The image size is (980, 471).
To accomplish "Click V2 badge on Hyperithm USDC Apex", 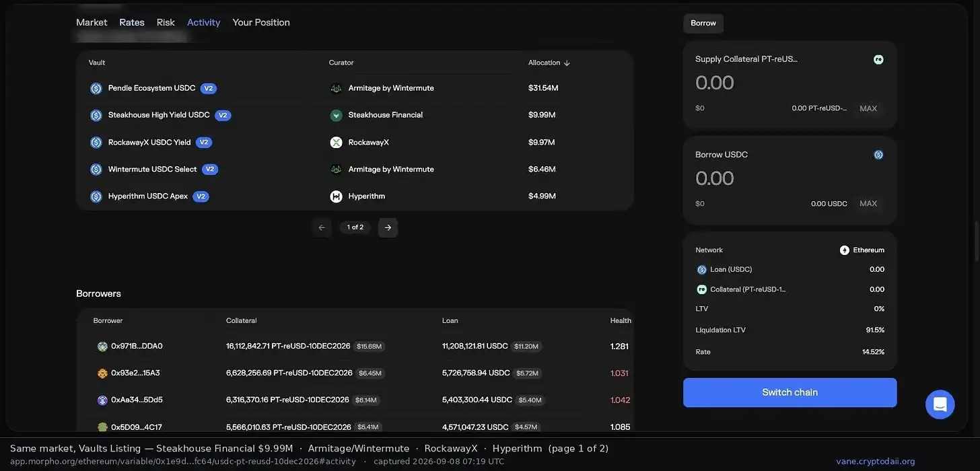I will (201, 196).
